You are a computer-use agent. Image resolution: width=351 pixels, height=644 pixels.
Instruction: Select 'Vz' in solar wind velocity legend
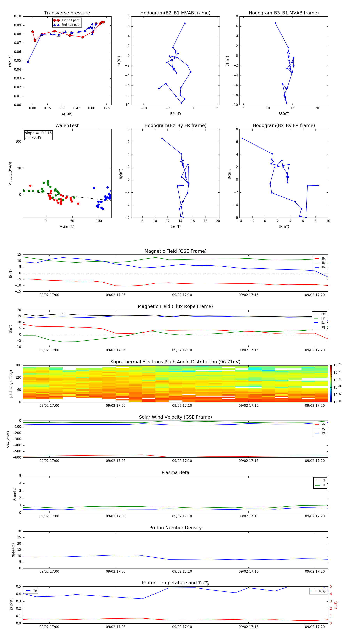click(320, 433)
